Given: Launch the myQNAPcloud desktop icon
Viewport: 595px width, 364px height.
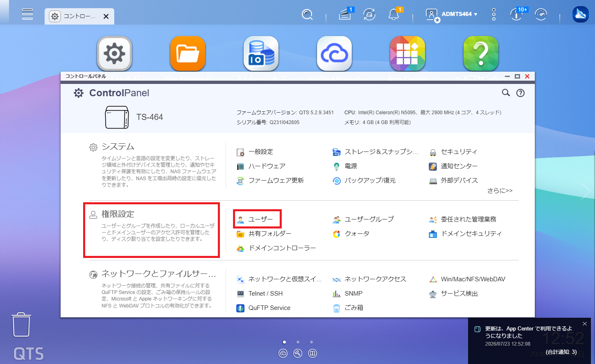Looking at the screenshot, I should (x=334, y=54).
